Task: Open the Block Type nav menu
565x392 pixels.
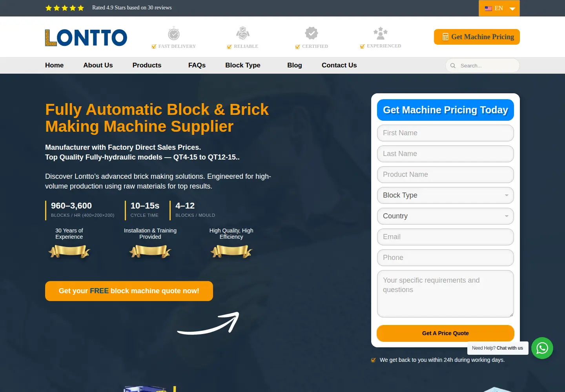Action: [x=243, y=65]
